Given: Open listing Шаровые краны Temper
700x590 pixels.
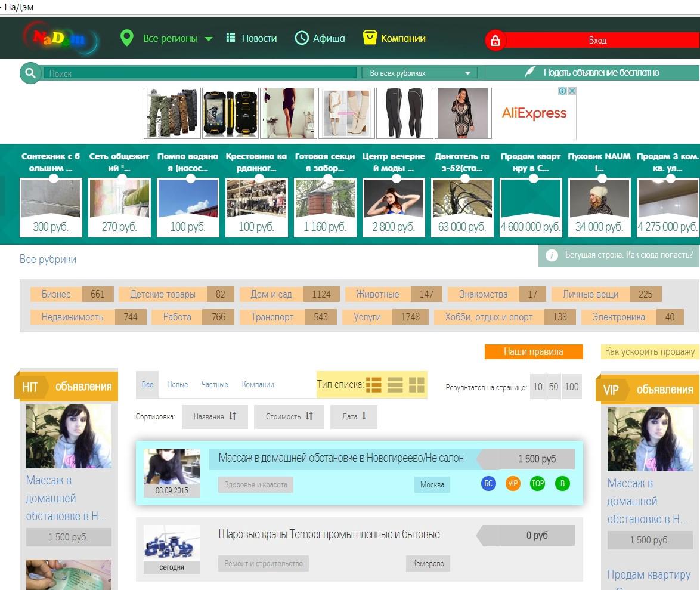Looking at the screenshot, I should [x=329, y=534].
